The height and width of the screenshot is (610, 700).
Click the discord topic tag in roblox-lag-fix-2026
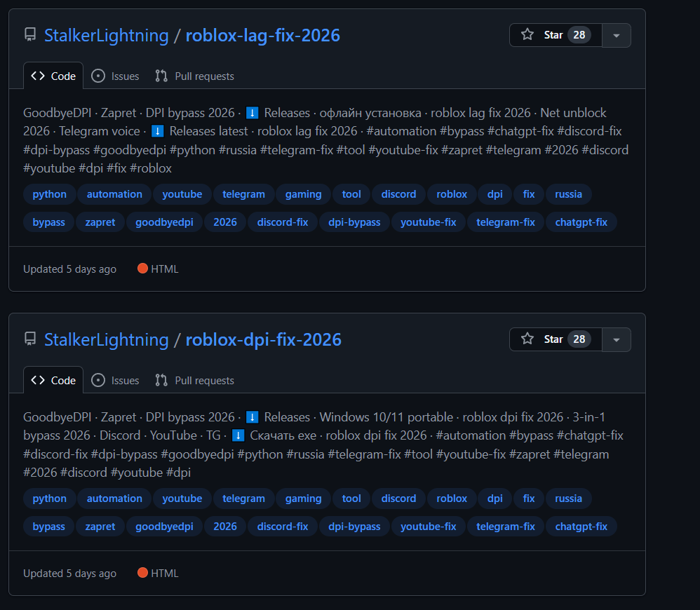[x=398, y=194]
